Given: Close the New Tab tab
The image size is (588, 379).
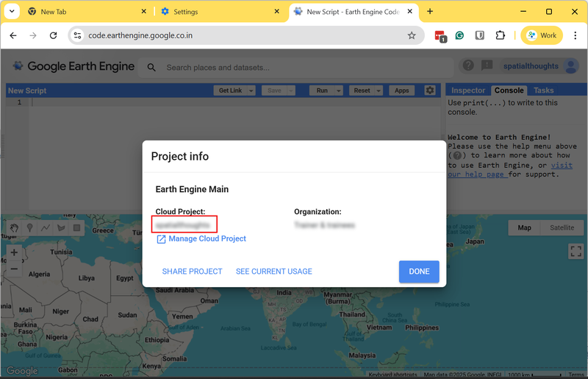Looking at the screenshot, I should click(143, 12).
